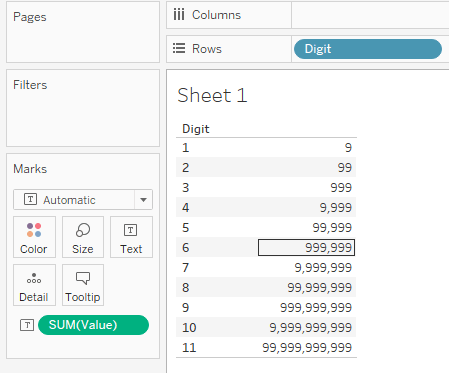Click the Rows shelf icon
The height and width of the screenshot is (373, 449).
(179, 48)
